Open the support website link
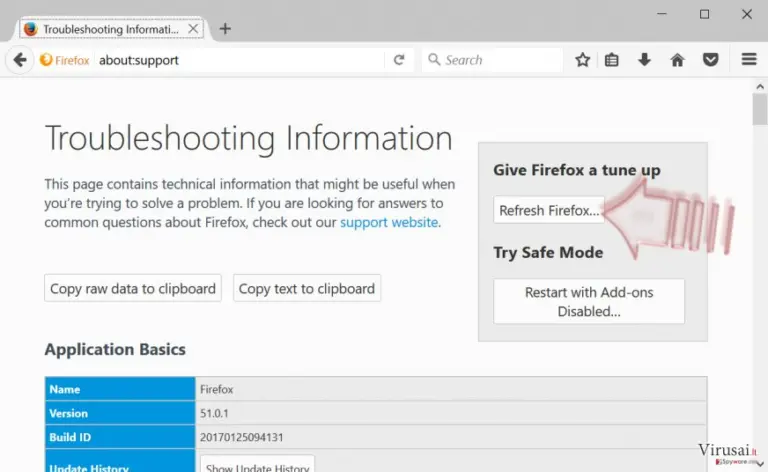Viewport: 768px width, 472px height. pos(389,222)
